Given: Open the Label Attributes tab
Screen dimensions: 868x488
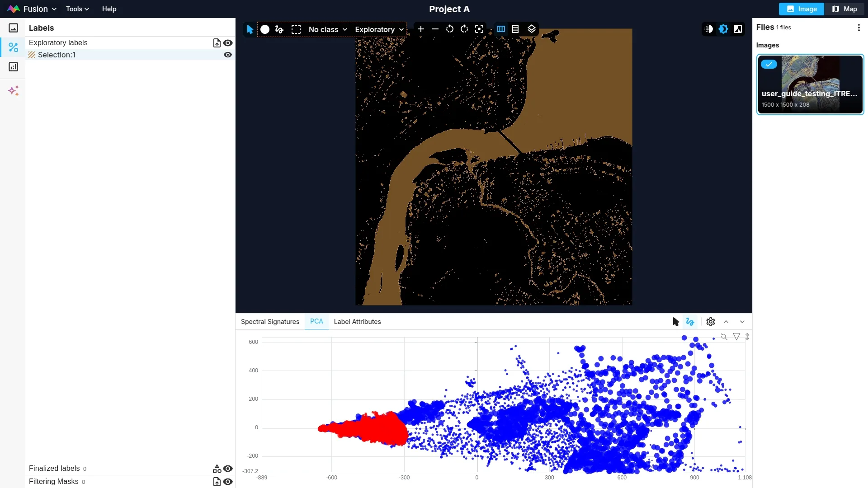Looking at the screenshot, I should [357, 322].
